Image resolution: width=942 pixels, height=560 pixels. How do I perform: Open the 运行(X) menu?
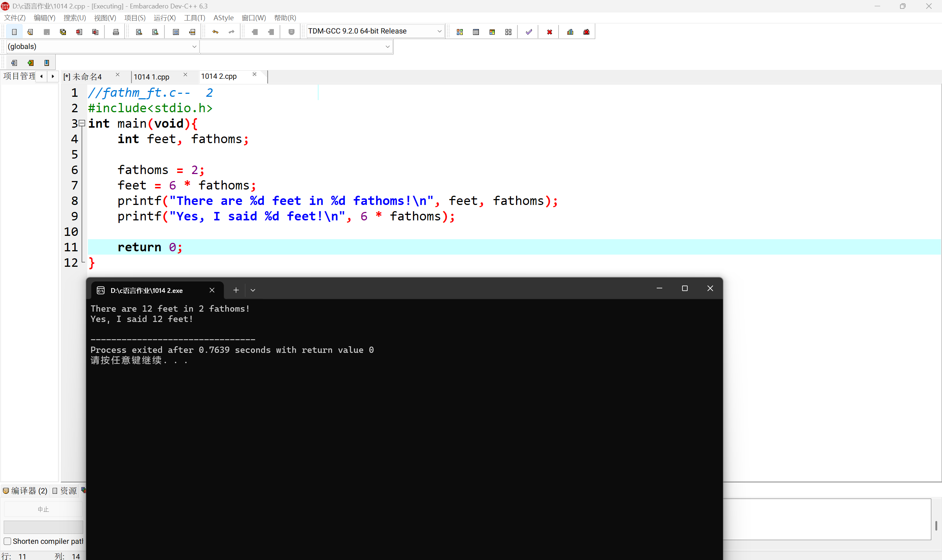(x=165, y=18)
